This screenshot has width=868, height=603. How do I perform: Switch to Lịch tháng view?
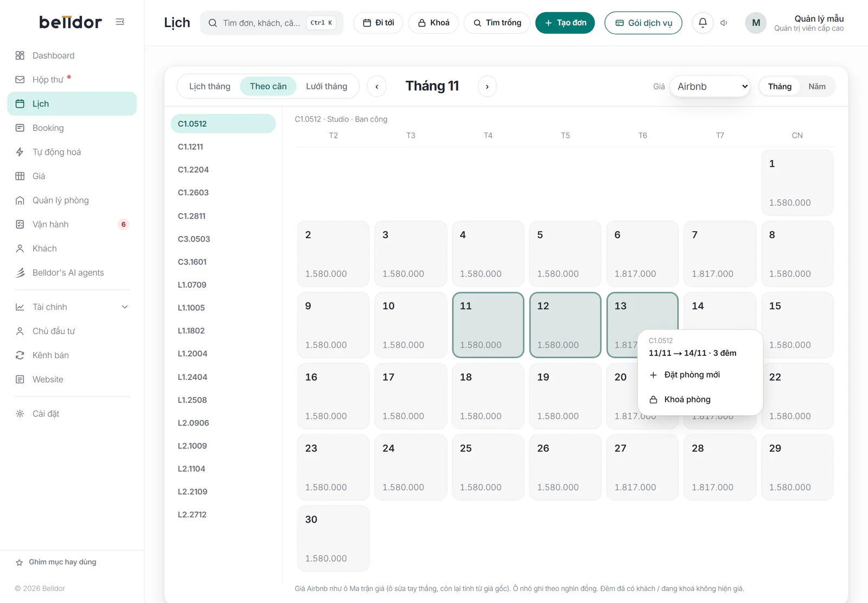coord(209,86)
